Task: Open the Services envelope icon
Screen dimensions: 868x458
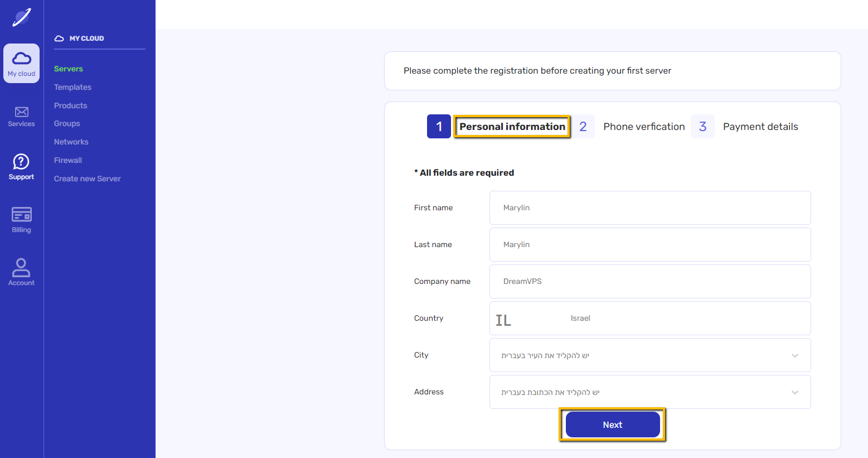Action: 22,112
